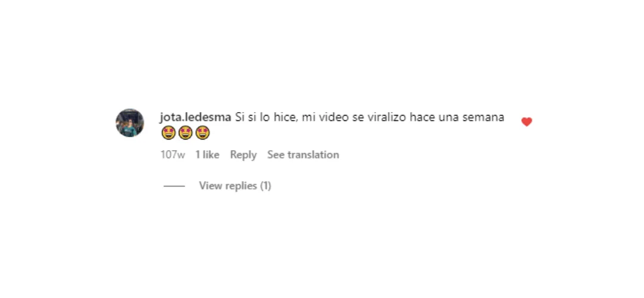644x298 pixels.
Task: Click the first star-eyes emoji
Action: pos(168,132)
